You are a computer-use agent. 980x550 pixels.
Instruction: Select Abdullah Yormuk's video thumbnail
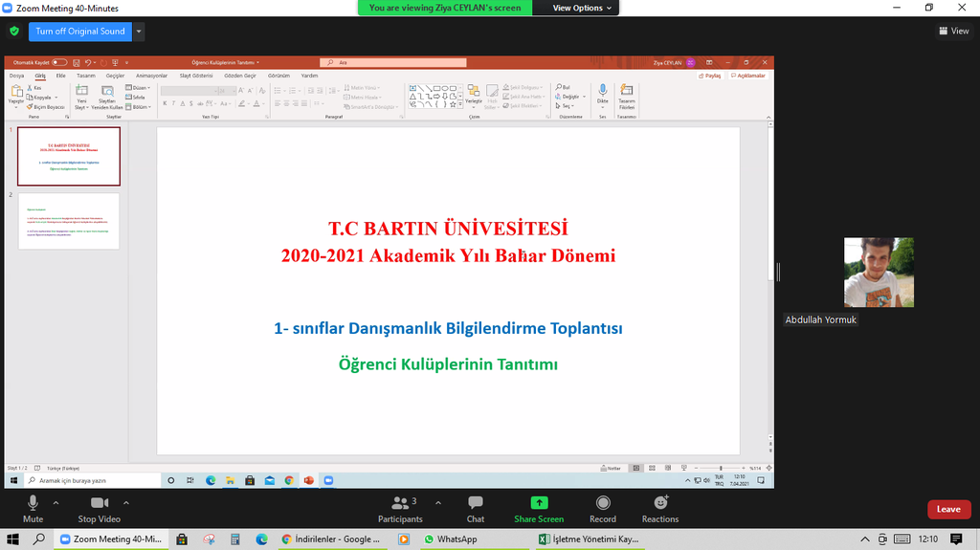879,273
